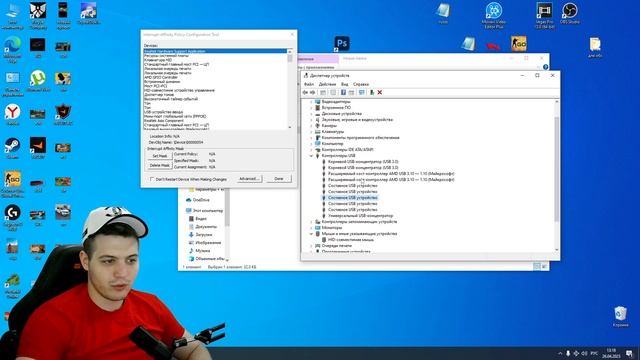This screenshot has width=640, height=360.
Task: Open Этот компьютер in Explorer sidebar
Action: pos(208,211)
